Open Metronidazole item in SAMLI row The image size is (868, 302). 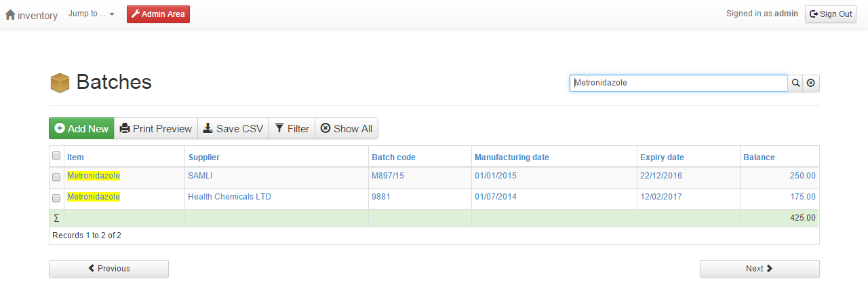click(x=94, y=176)
